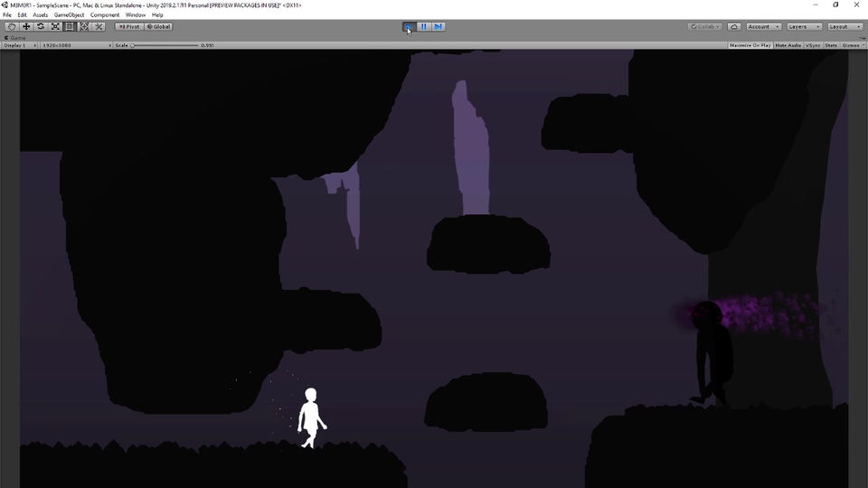This screenshot has height=488, width=868.
Task: Open the Layers dropdown
Action: (x=804, y=26)
